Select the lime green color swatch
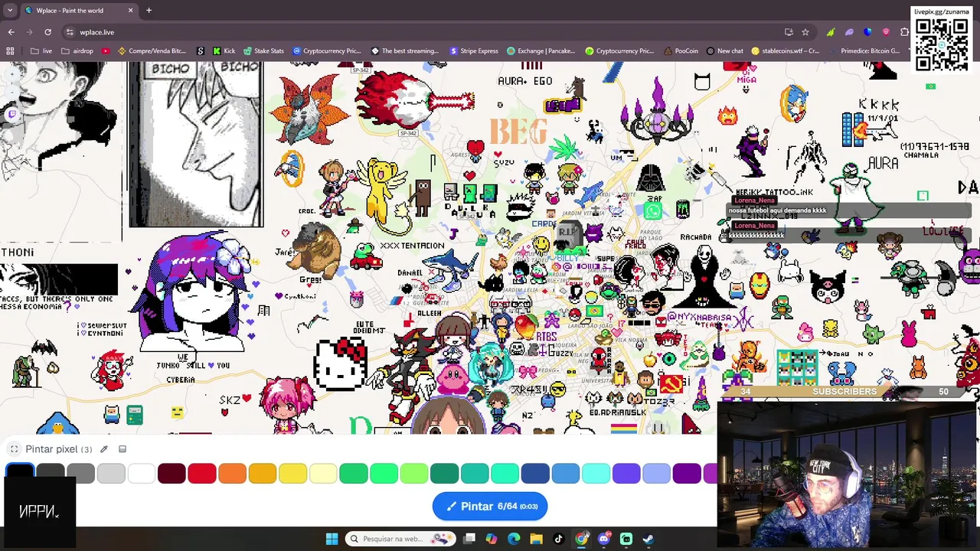The height and width of the screenshot is (551, 980). (x=414, y=473)
